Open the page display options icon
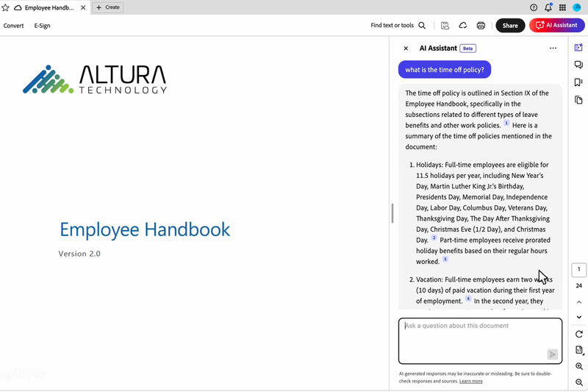Image resolution: width=588 pixels, height=392 pixels. coord(579,350)
